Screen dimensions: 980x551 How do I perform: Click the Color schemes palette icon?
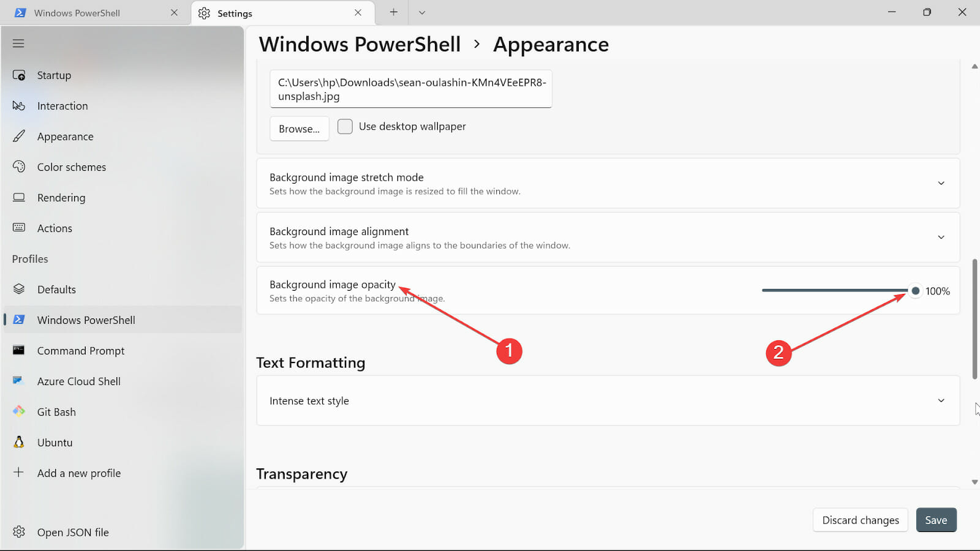(x=19, y=167)
